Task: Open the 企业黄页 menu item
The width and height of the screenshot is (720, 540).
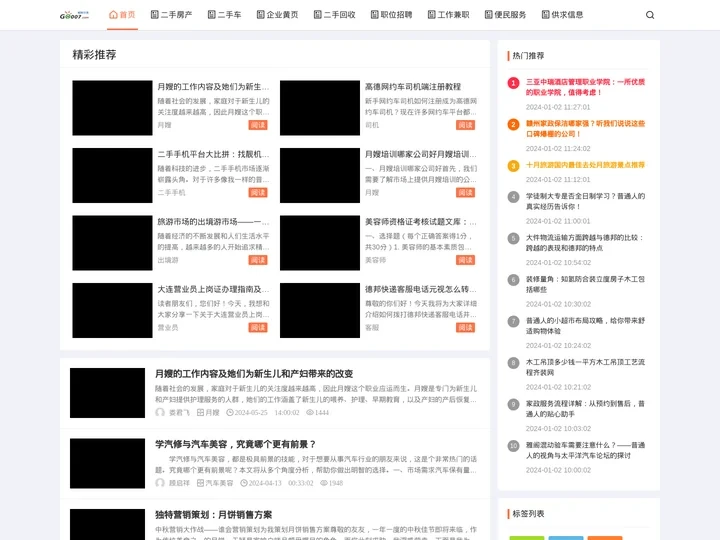Action: click(x=277, y=15)
